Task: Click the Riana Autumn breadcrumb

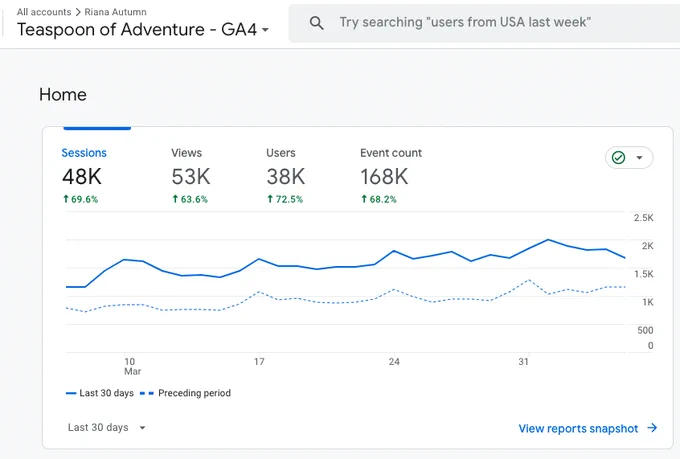Action: pos(115,12)
